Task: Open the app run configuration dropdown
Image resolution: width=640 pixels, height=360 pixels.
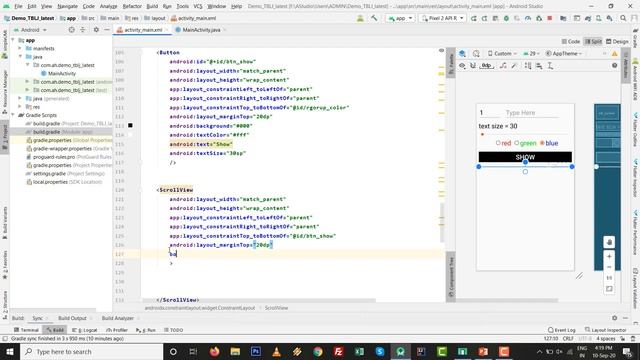Action: (400, 18)
